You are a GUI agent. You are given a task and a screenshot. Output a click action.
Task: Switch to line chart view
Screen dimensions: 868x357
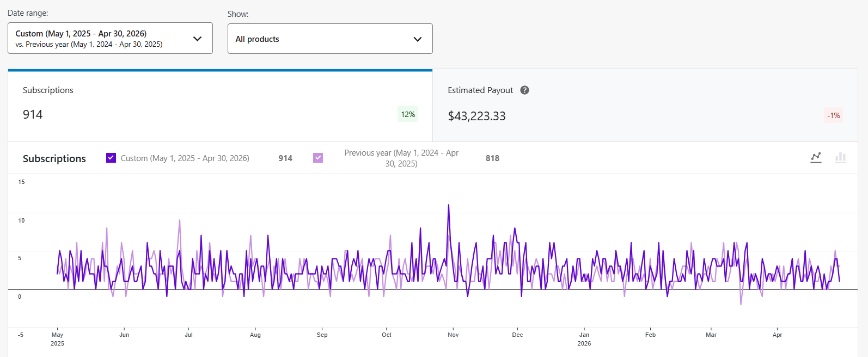816,158
